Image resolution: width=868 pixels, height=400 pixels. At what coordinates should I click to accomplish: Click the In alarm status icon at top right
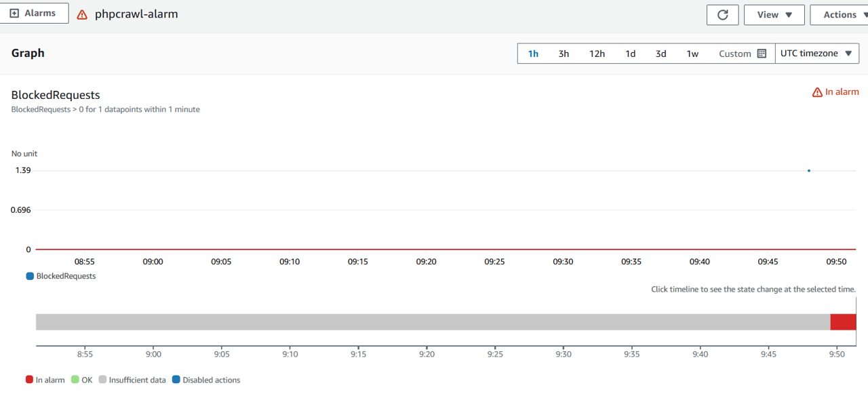point(817,92)
